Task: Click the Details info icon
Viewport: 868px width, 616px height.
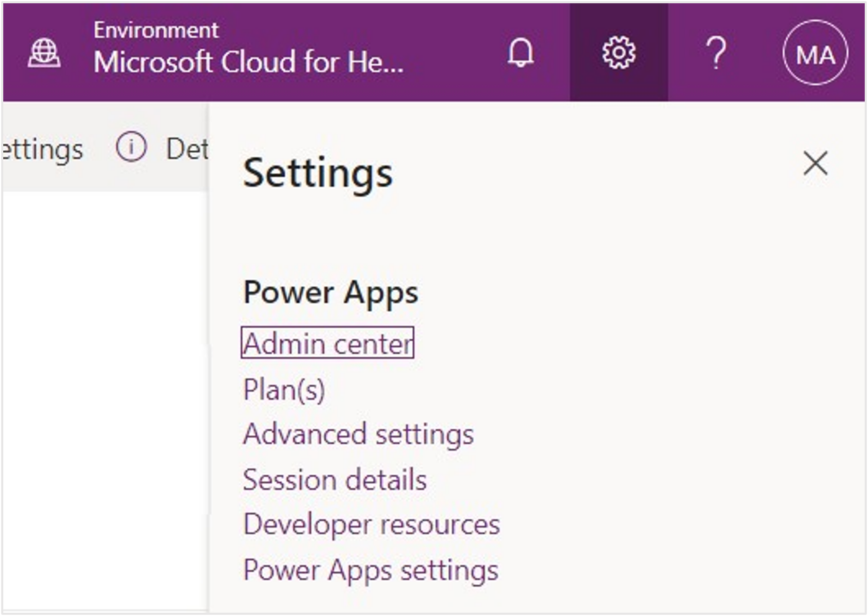Action: pyautogui.click(x=131, y=147)
